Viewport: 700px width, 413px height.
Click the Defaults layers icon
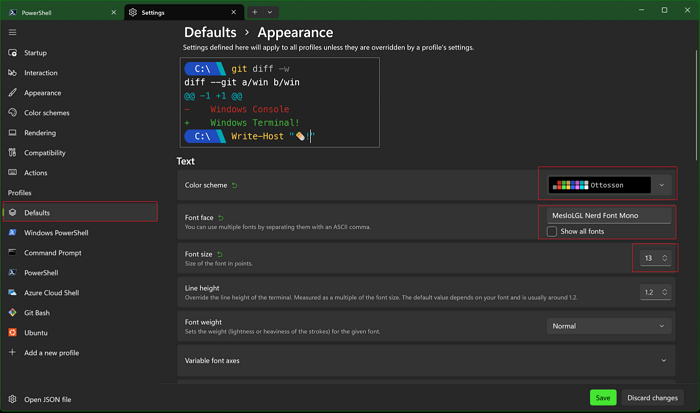[x=12, y=213]
